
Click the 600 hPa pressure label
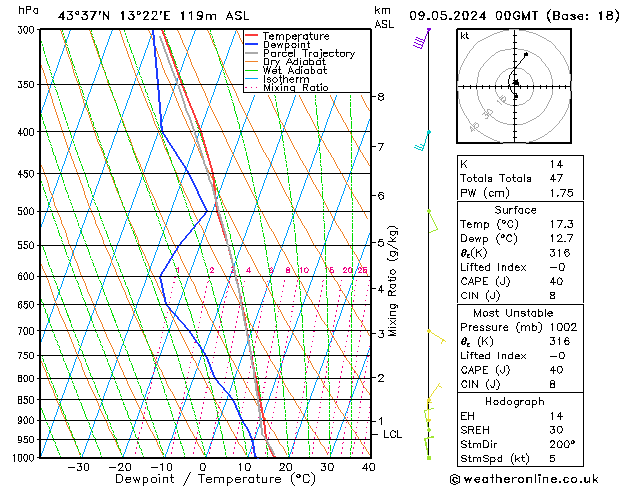click(28, 276)
